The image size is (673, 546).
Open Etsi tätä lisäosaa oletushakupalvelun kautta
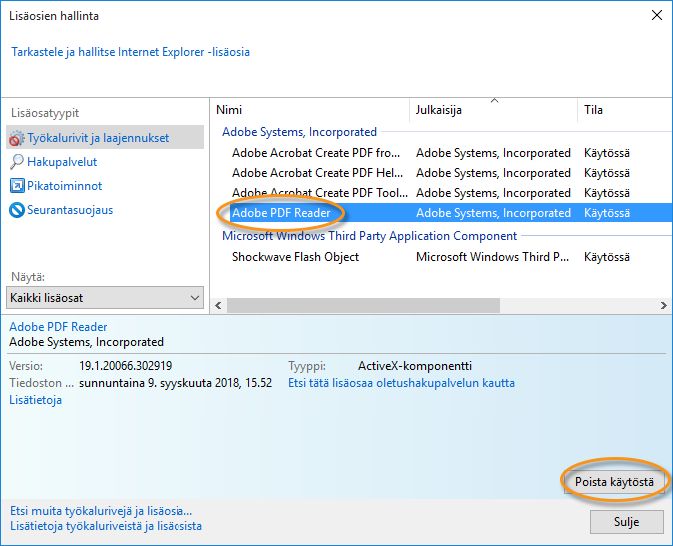tap(401, 383)
